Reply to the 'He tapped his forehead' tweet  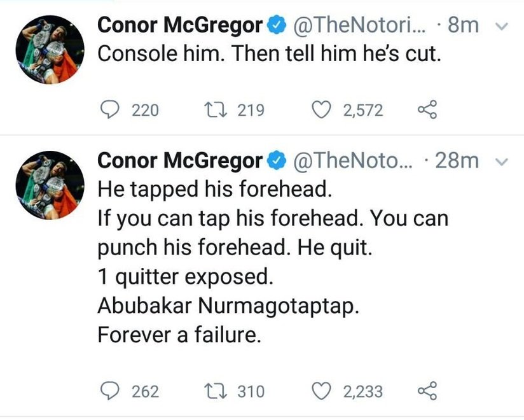coord(113,390)
